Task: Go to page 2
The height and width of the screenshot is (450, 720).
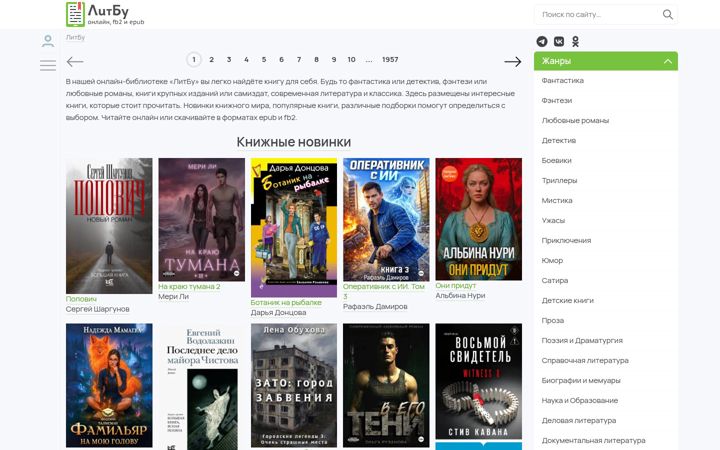Action: [211, 60]
